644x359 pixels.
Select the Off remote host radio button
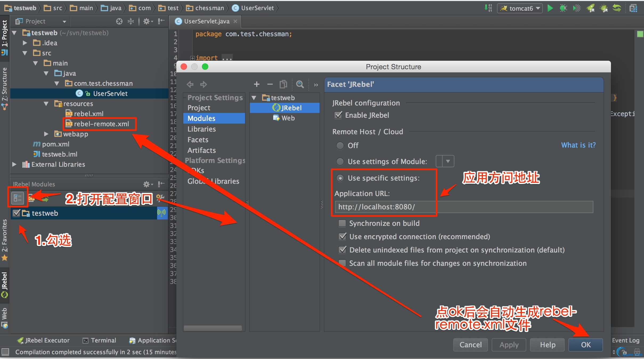click(x=340, y=145)
